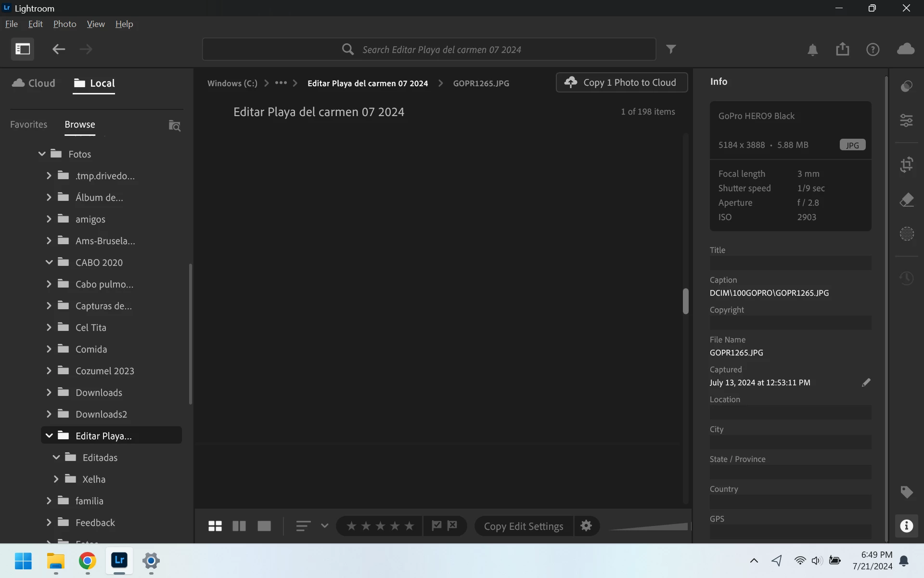Switch to photo grid view
This screenshot has width=924, height=578.
click(x=215, y=526)
